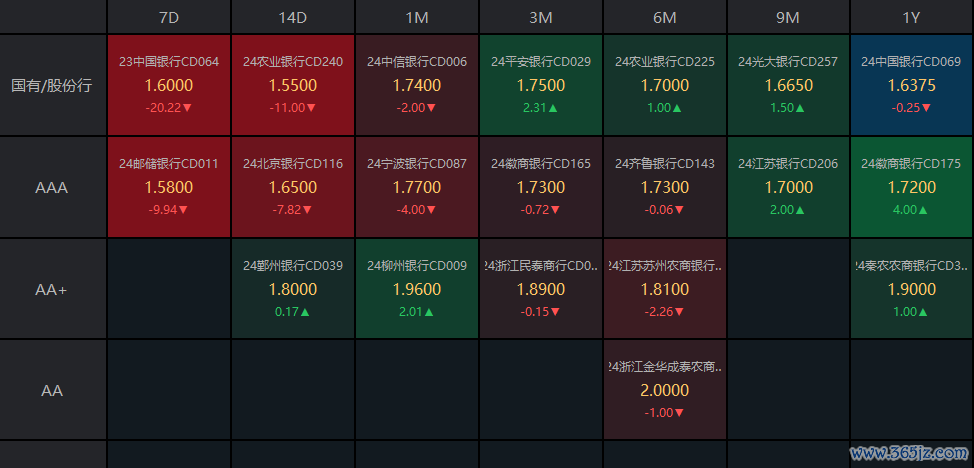This screenshot has height=468, width=974.
Task: Click the AA row label
Action: click(x=52, y=390)
